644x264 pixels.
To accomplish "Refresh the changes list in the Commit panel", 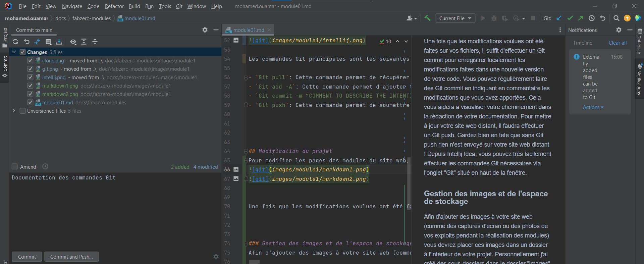I will pos(15,42).
